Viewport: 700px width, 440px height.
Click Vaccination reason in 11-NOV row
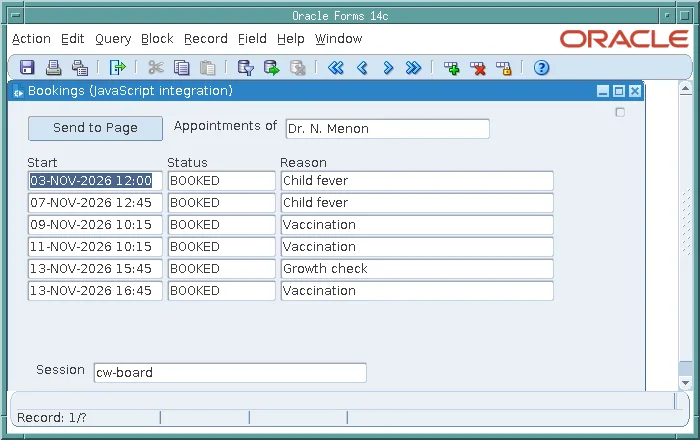coord(417,247)
